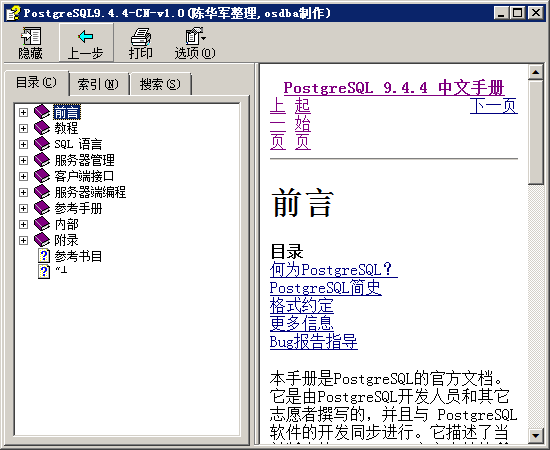Expand the 服务器管理 tree node
The height and width of the screenshot is (450, 550).
[23, 160]
